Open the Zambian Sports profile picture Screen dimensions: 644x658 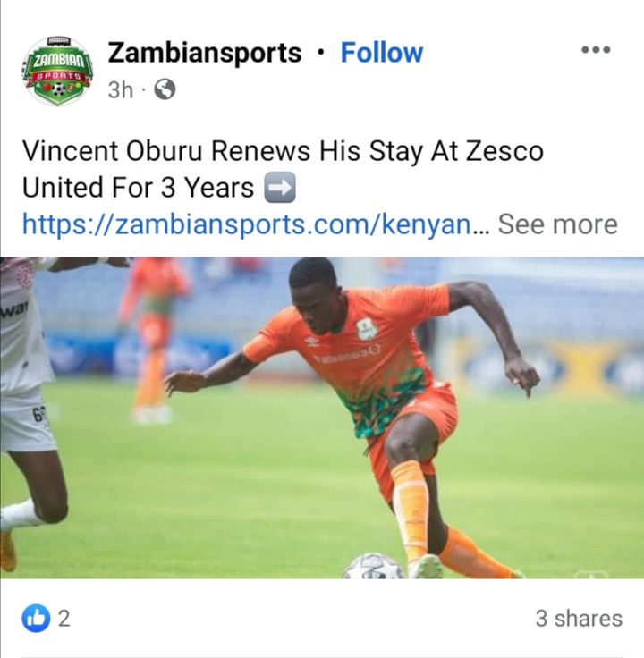pos(58,72)
